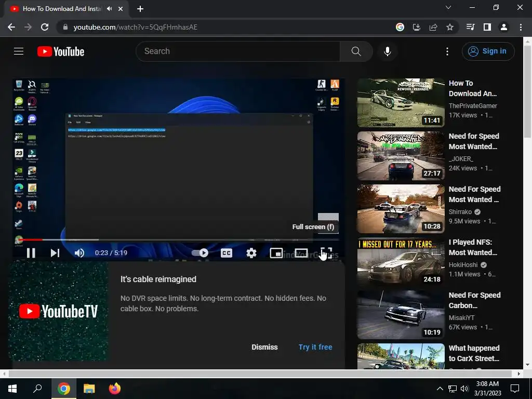Dismiss the YouTube TV promo
532x399 pixels.
pos(264,347)
